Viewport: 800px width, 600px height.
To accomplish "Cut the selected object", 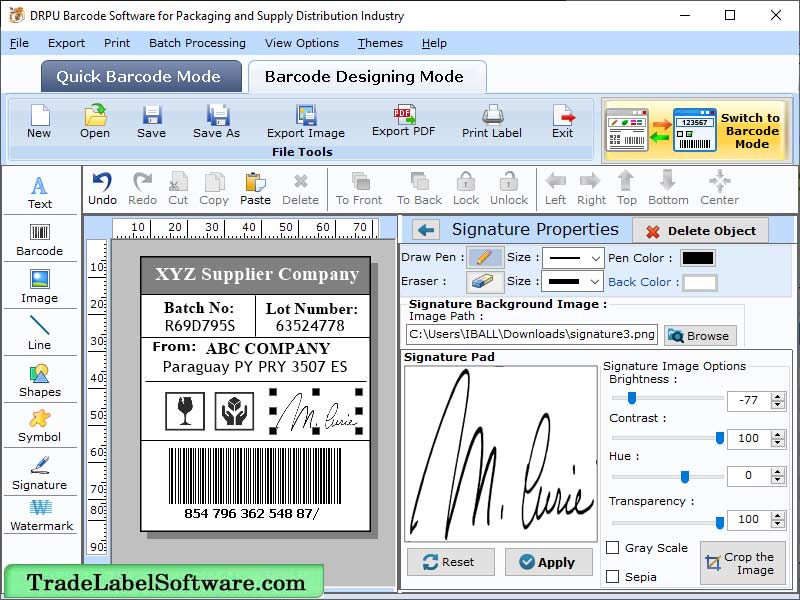I will click(x=178, y=188).
